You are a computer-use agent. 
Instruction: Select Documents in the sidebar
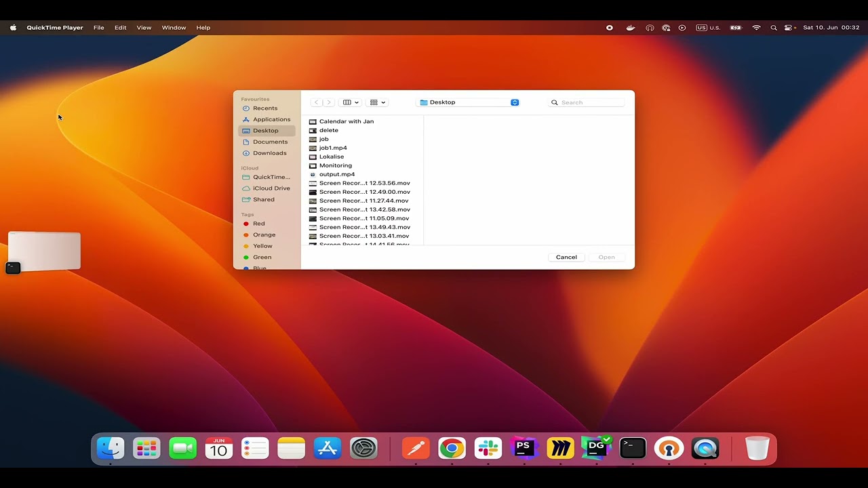tap(265, 142)
